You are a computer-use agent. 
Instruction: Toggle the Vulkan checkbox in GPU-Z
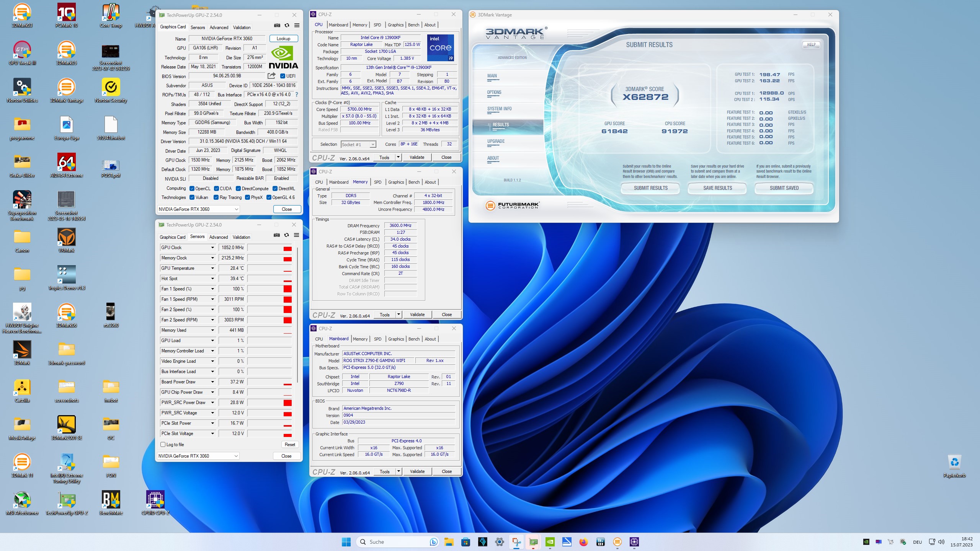[x=192, y=197]
